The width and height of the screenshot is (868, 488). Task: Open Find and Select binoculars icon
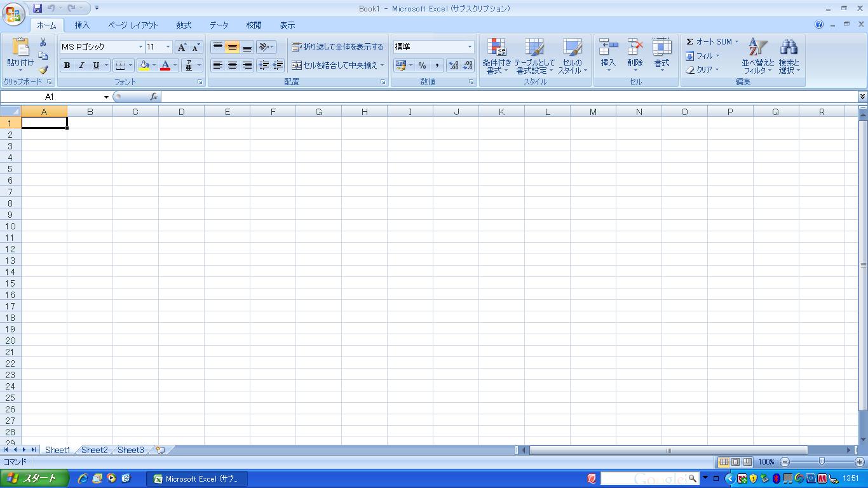coord(789,56)
